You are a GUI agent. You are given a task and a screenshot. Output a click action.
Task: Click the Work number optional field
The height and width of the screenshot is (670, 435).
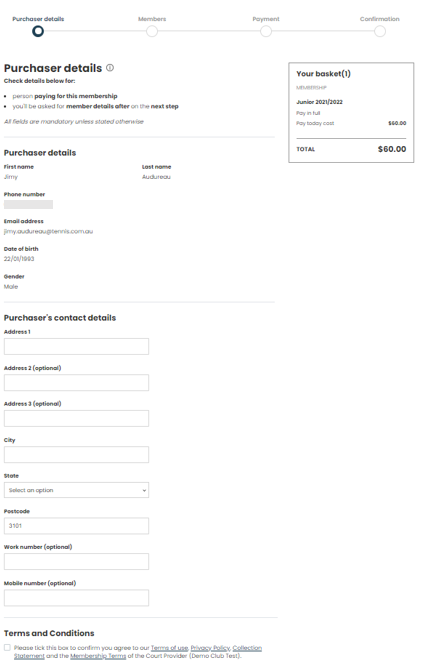point(76,561)
